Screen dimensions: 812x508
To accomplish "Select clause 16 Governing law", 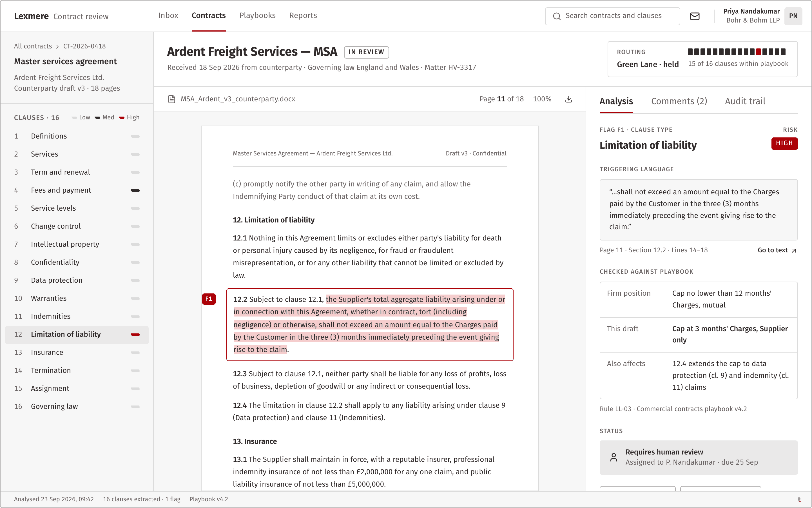I will tap(77, 407).
